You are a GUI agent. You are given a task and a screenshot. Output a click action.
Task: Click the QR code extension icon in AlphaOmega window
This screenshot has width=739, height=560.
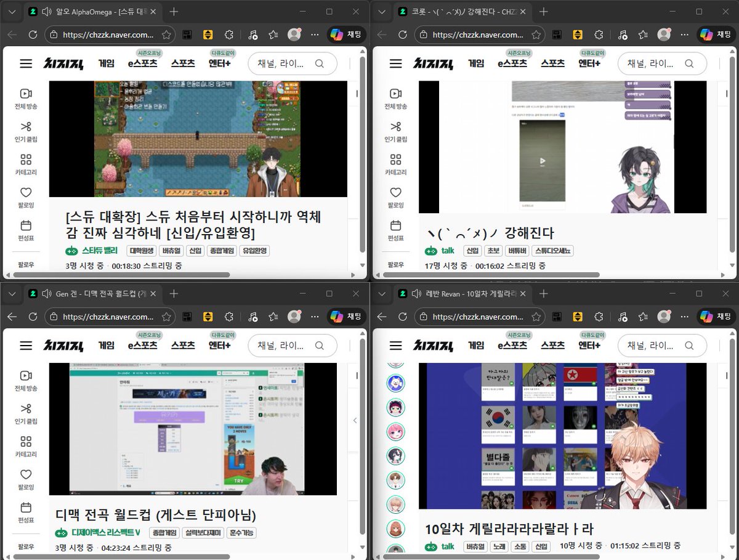click(187, 35)
